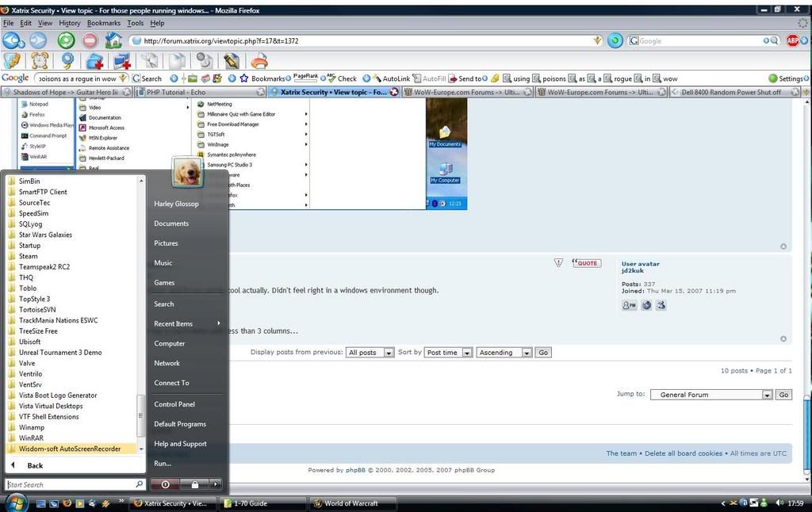
Task: Stop page loading with the red button
Action: [x=90, y=40]
